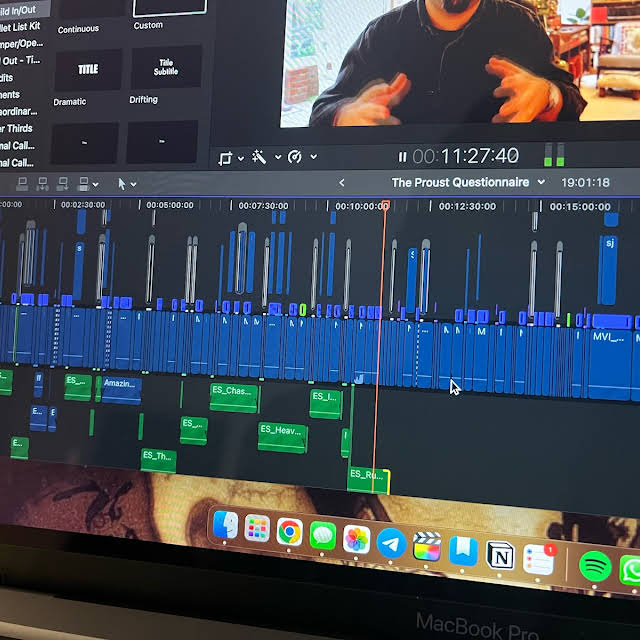The image size is (640, 640).
Task: Open the crop and transform tools menu
Action: coord(229,158)
